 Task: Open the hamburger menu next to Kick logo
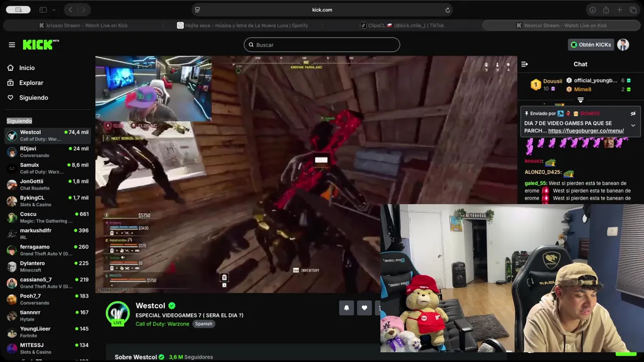(12, 45)
